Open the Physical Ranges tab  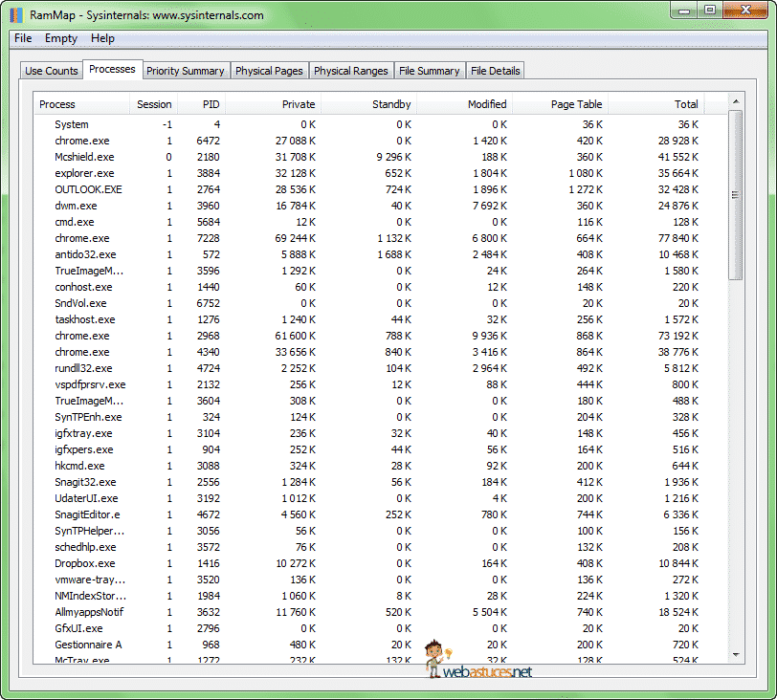point(351,71)
